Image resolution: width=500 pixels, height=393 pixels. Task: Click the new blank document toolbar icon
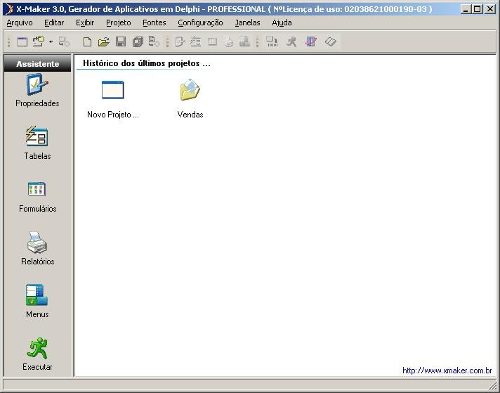(87, 42)
